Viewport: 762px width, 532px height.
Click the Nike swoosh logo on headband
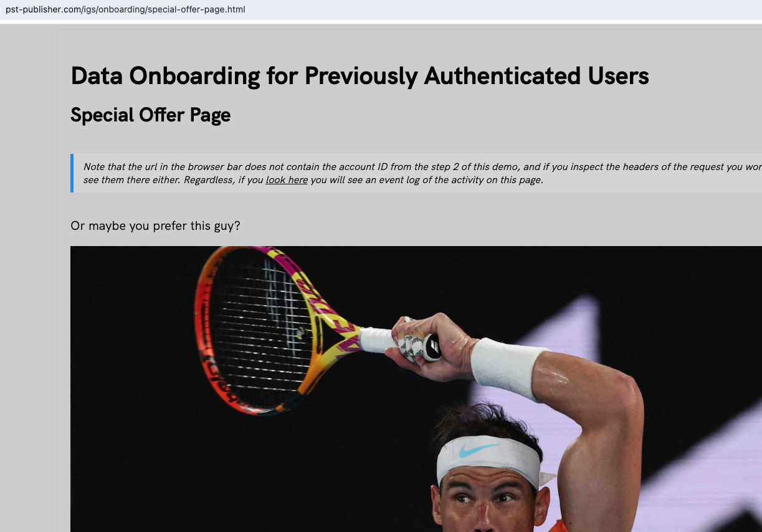point(480,449)
